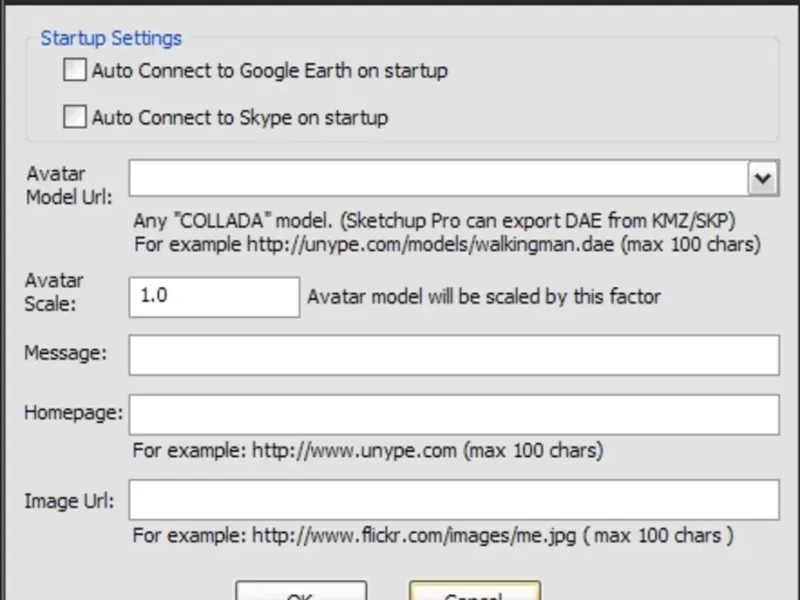Click the Image Url text field
This screenshot has height=600, width=800.
(x=453, y=500)
